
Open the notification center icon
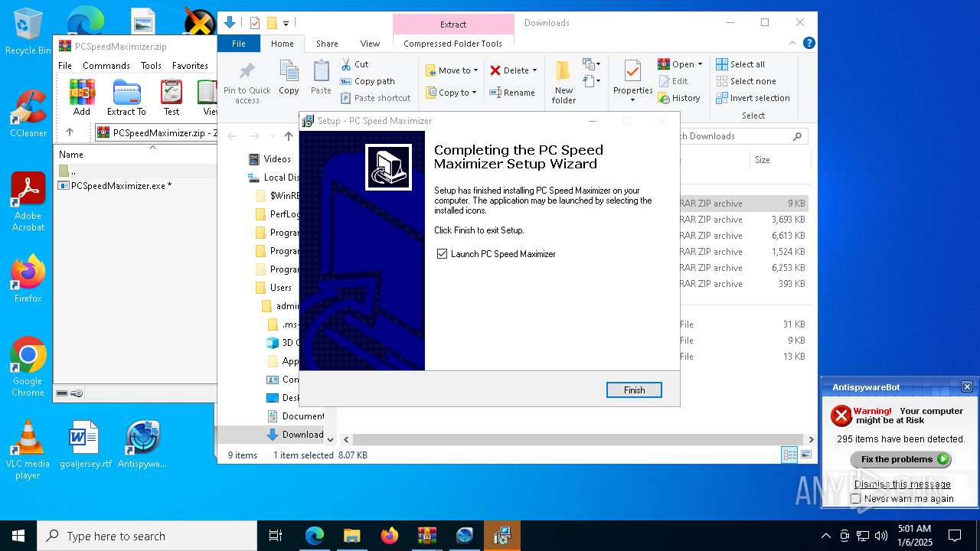955,536
